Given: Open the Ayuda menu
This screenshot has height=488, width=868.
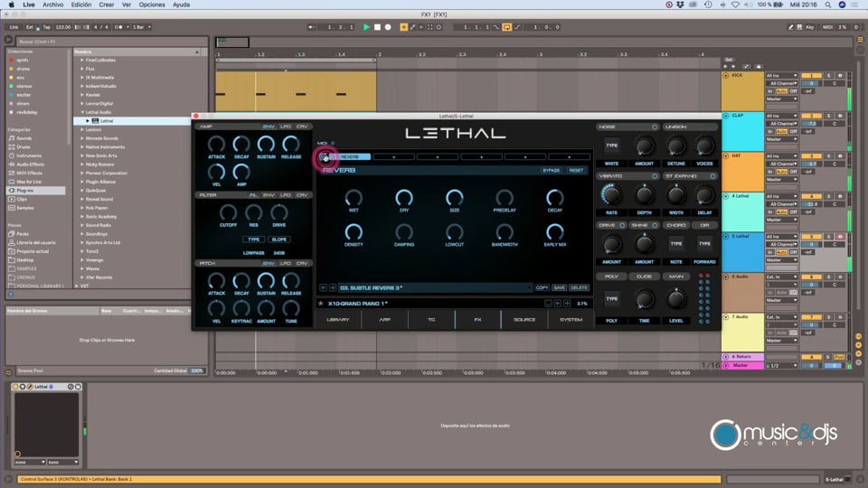Looking at the screenshot, I should point(181,5).
